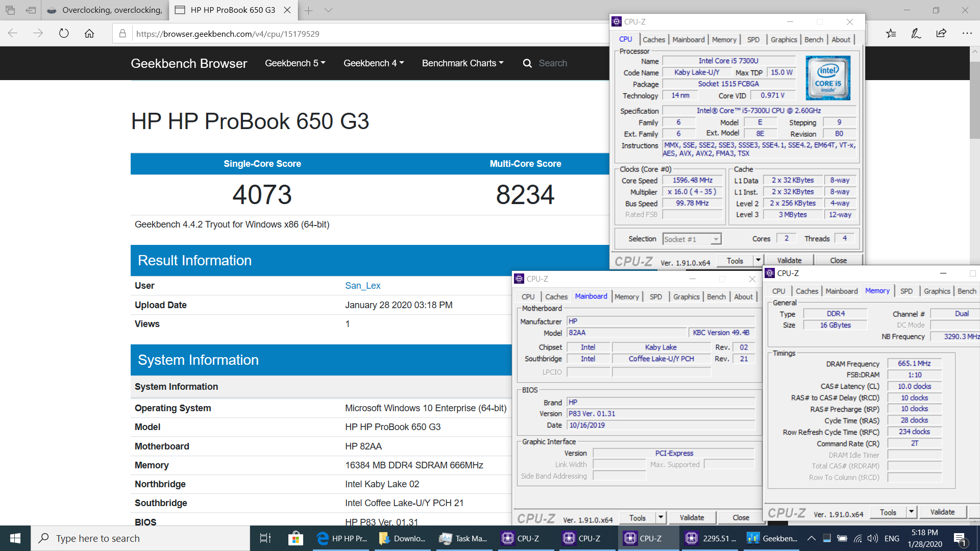Viewport: 980px width, 551px height.
Task: Switch to Caches tab in top CPU-Z window
Action: (654, 40)
